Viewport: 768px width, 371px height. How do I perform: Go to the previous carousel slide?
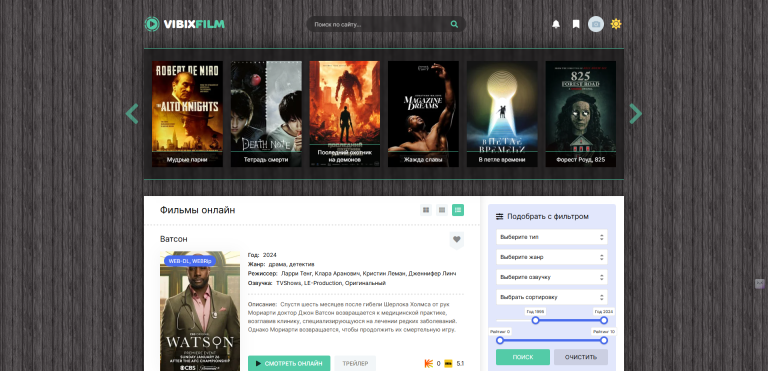point(132,114)
